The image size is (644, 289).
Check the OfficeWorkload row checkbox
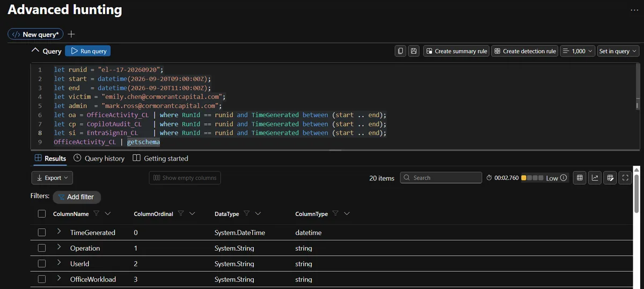(42, 279)
